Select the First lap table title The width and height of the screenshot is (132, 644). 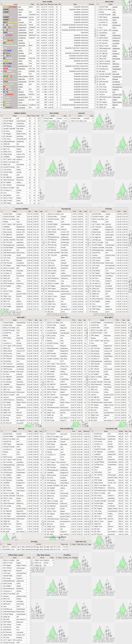(108, 209)
